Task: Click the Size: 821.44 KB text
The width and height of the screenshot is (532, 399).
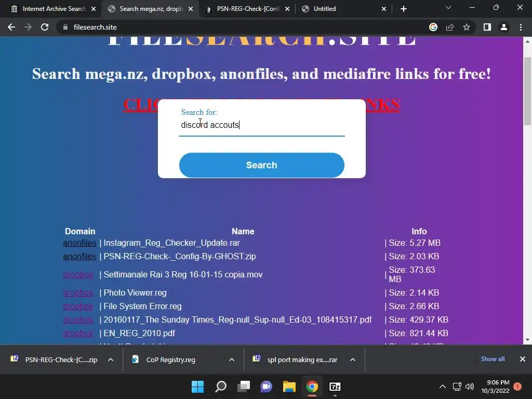Action: pos(418,334)
